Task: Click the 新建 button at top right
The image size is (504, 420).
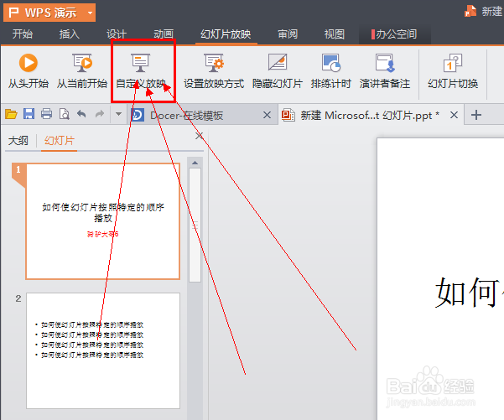Action: click(x=483, y=12)
